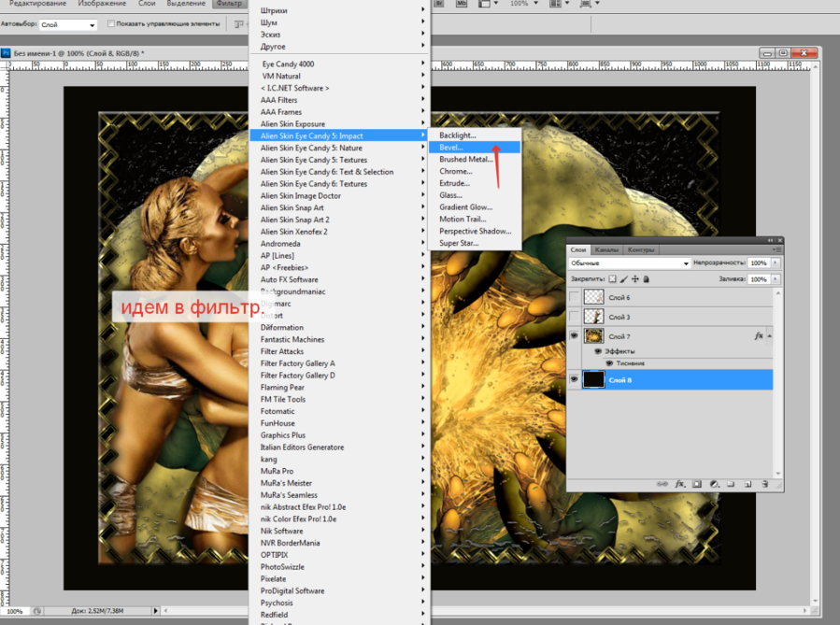Open the Заливка slider arrow
The width and height of the screenshot is (840, 625).
[776, 279]
